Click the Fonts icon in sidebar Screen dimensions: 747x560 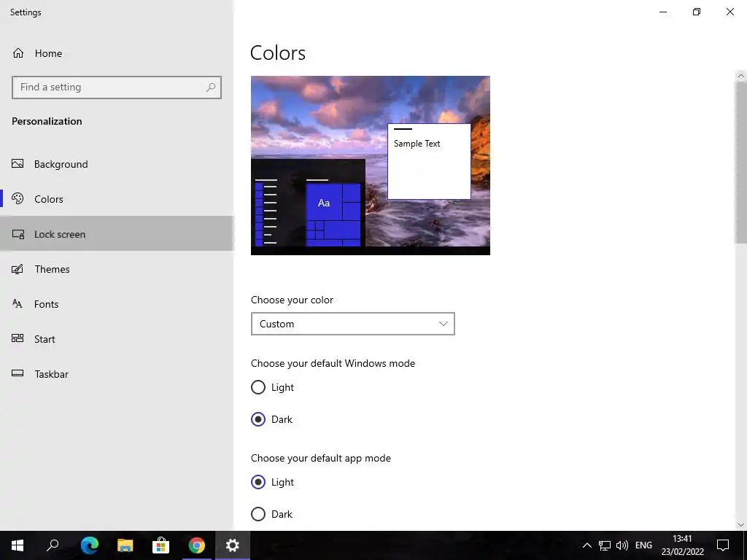click(x=18, y=304)
